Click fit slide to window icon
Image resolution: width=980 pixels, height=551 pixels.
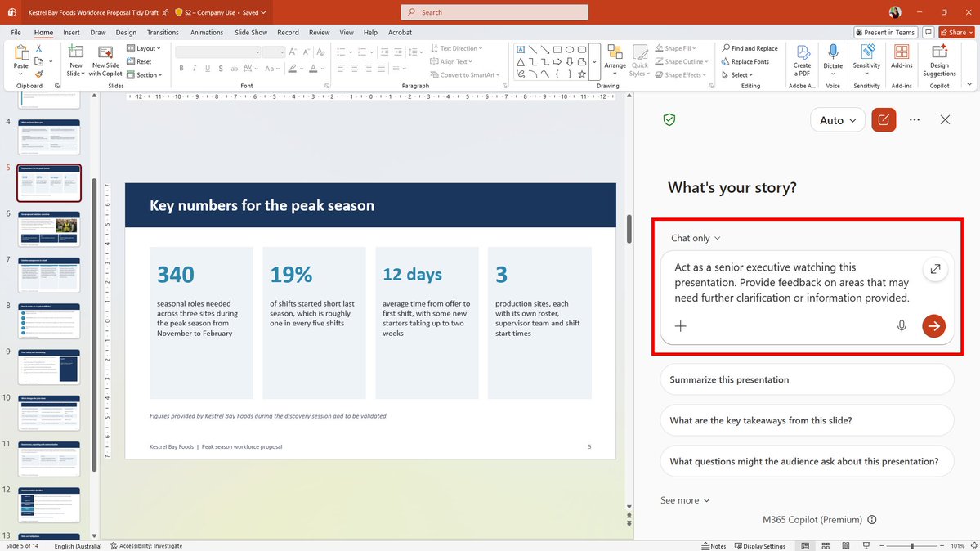point(973,546)
